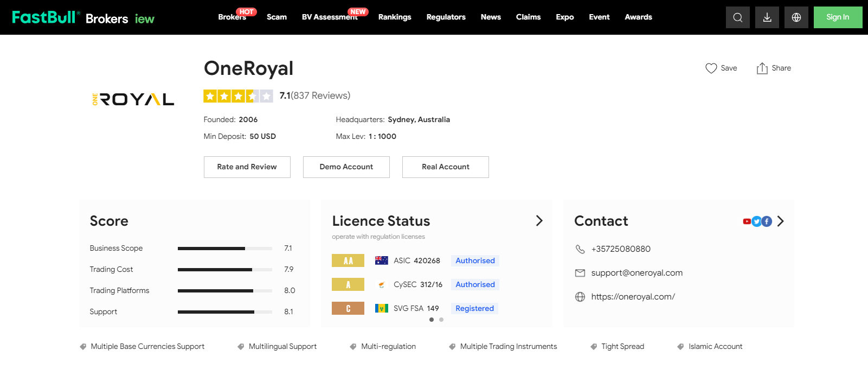Click the Rate and Review button
Viewport: 868px width, 369px height.
tap(247, 167)
